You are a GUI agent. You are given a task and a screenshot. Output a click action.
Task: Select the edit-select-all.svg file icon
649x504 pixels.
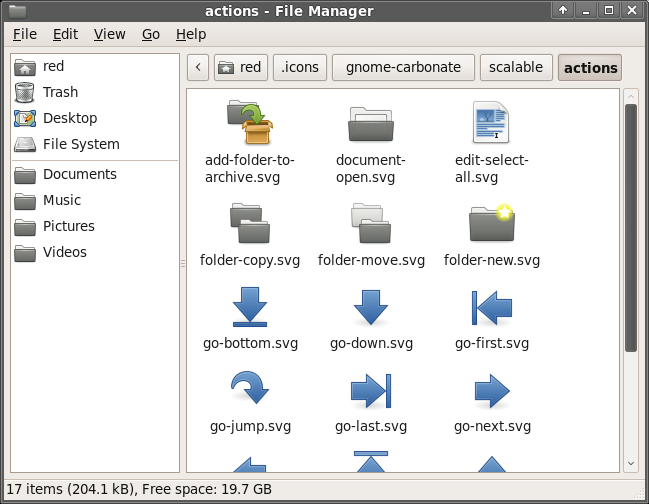point(491,122)
